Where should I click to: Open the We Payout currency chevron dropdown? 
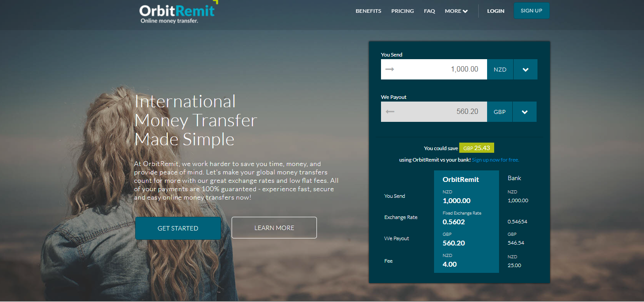pyautogui.click(x=525, y=112)
